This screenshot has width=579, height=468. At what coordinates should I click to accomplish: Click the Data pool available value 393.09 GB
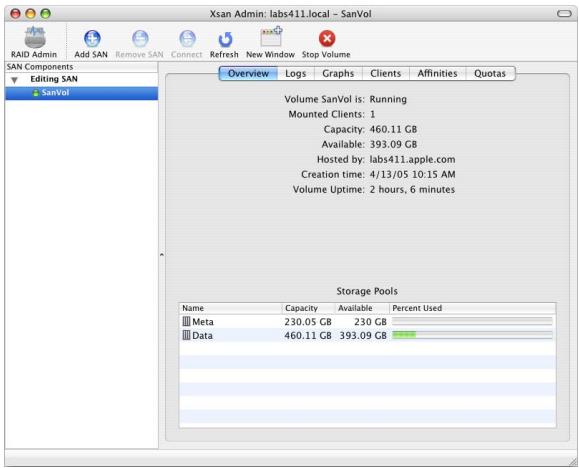(x=363, y=335)
